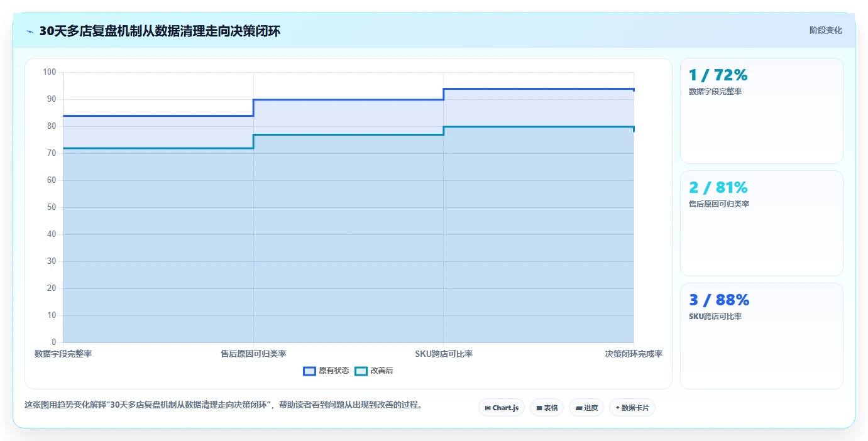Image resolution: width=868 pixels, height=441 pixels.
Task: Click the SKU跨店可比率 caption under 3 / 88%
Action: click(715, 316)
